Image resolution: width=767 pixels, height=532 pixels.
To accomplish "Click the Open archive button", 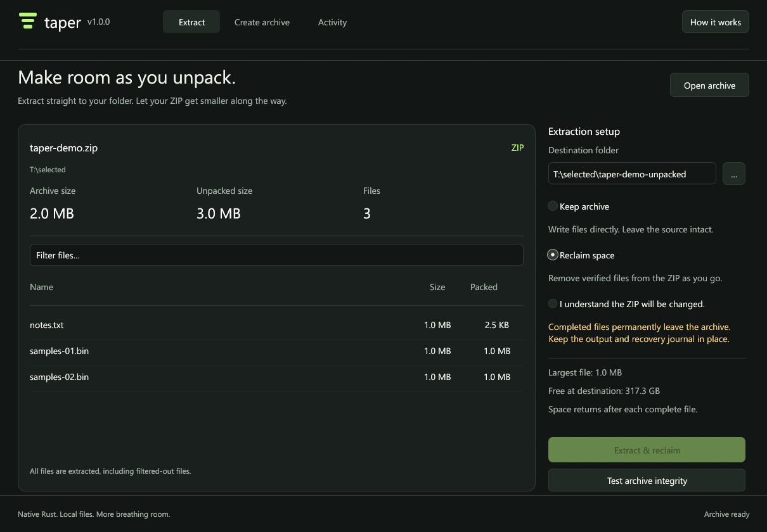I will (x=709, y=85).
